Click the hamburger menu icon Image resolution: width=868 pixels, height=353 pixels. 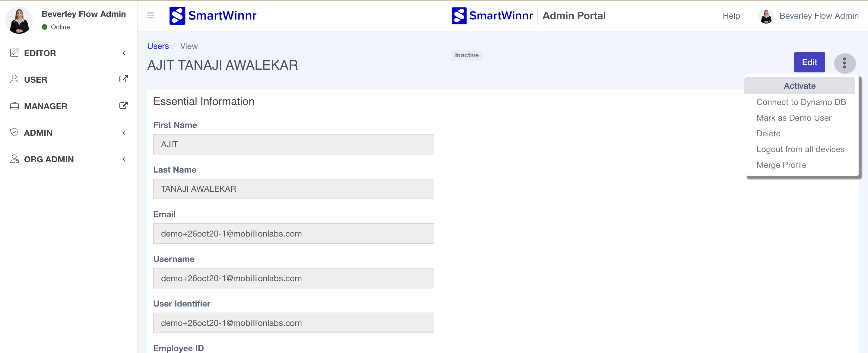coord(150,15)
